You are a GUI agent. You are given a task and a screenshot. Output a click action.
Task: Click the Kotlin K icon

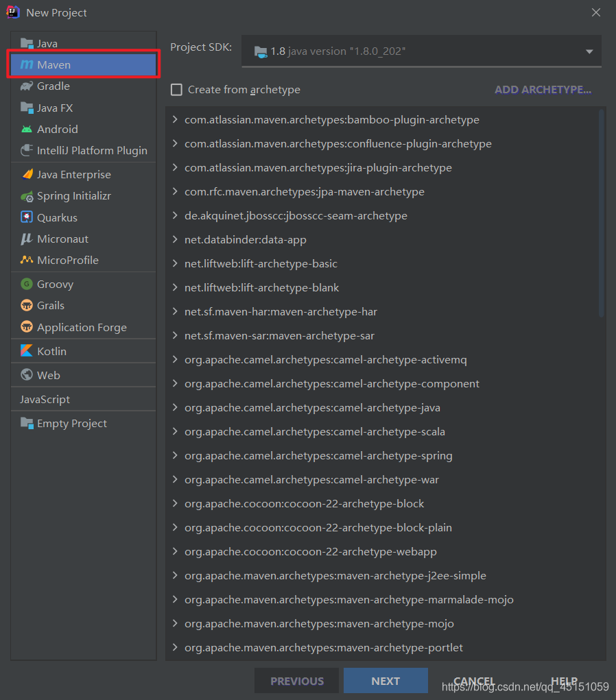point(27,351)
